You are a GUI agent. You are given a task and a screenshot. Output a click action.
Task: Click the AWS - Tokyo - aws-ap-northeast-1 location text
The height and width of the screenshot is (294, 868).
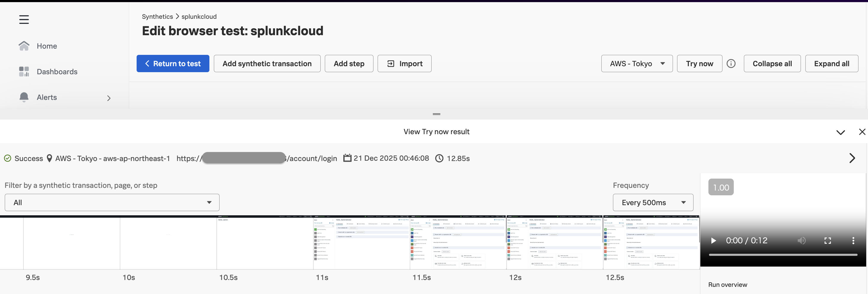click(112, 158)
